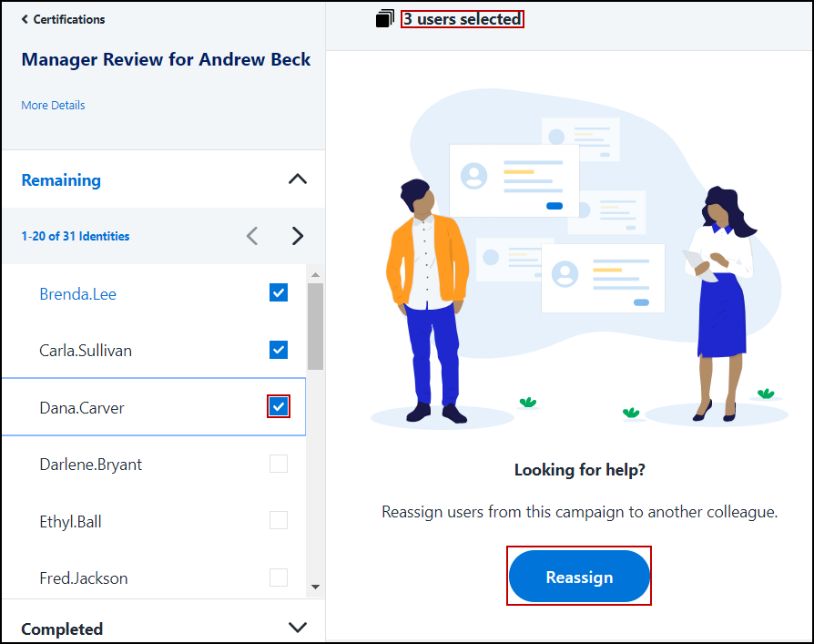Go to previous page of identities
The width and height of the screenshot is (814, 644).
pyautogui.click(x=252, y=236)
